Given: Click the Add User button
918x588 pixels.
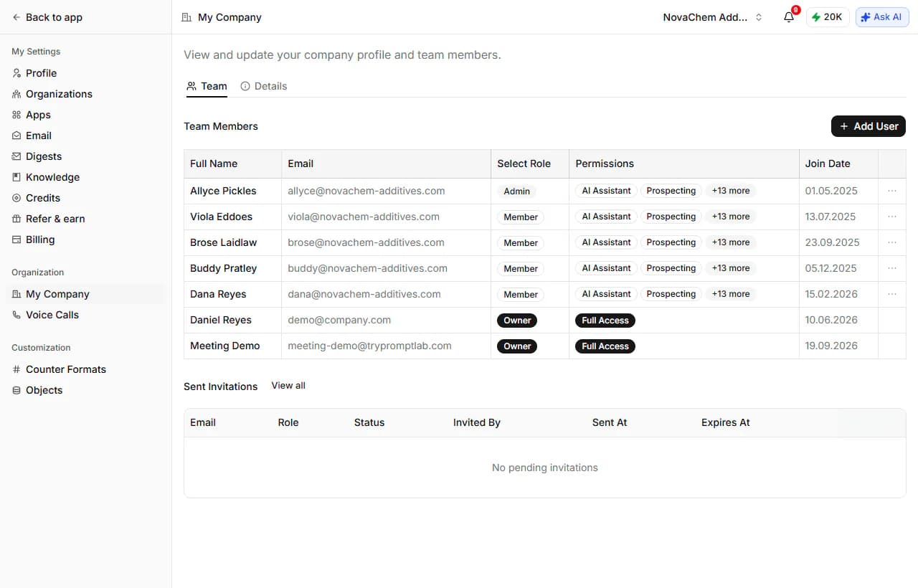Looking at the screenshot, I should pos(869,126).
